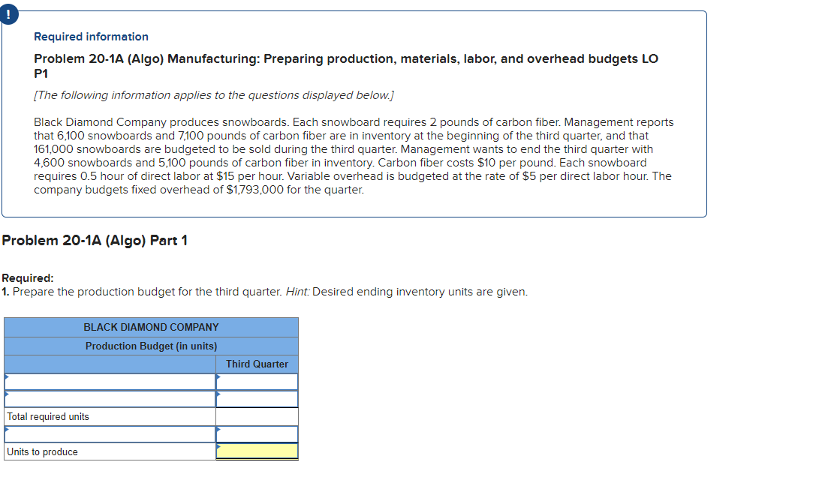The height and width of the screenshot is (504, 819).
Task: Click the exclamation alert icon
Action: pyautogui.click(x=9, y=13)
